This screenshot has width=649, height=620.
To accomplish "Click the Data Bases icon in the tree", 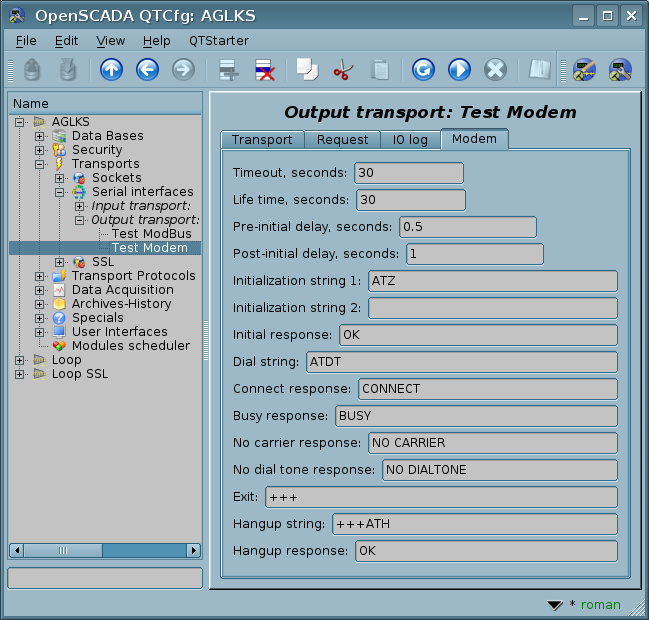I will pos(59,136).
